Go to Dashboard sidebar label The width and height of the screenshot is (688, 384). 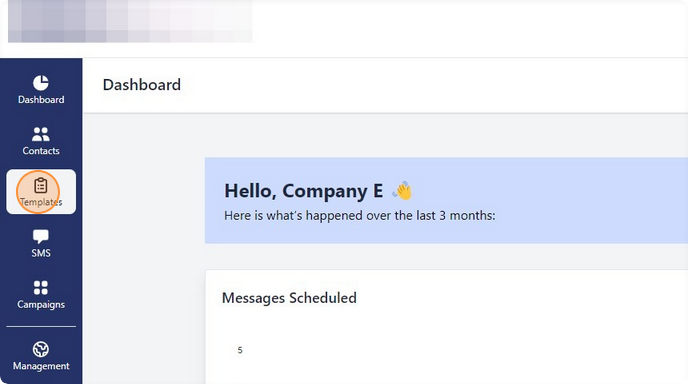[x=41, y=100]
